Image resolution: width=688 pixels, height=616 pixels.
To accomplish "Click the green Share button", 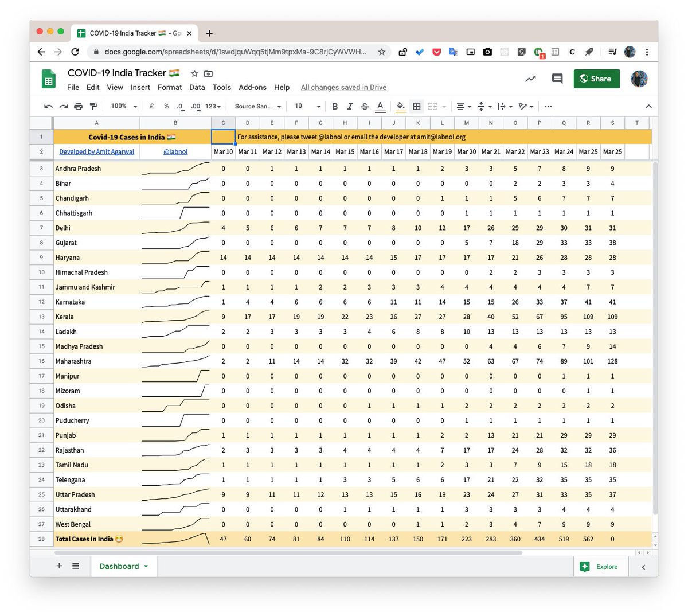I will pos(597,79).
